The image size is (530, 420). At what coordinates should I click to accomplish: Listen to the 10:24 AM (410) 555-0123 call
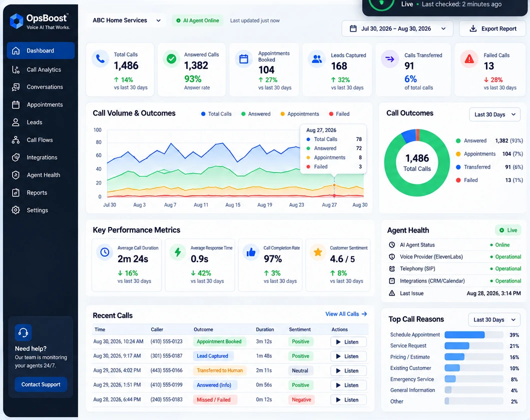click(x=348, y=342)
